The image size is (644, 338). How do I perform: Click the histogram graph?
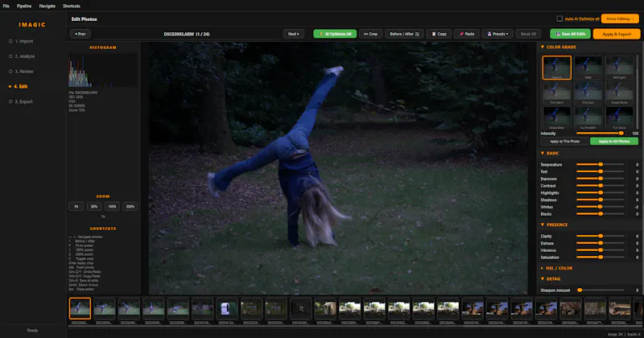[x=103, y=70]
